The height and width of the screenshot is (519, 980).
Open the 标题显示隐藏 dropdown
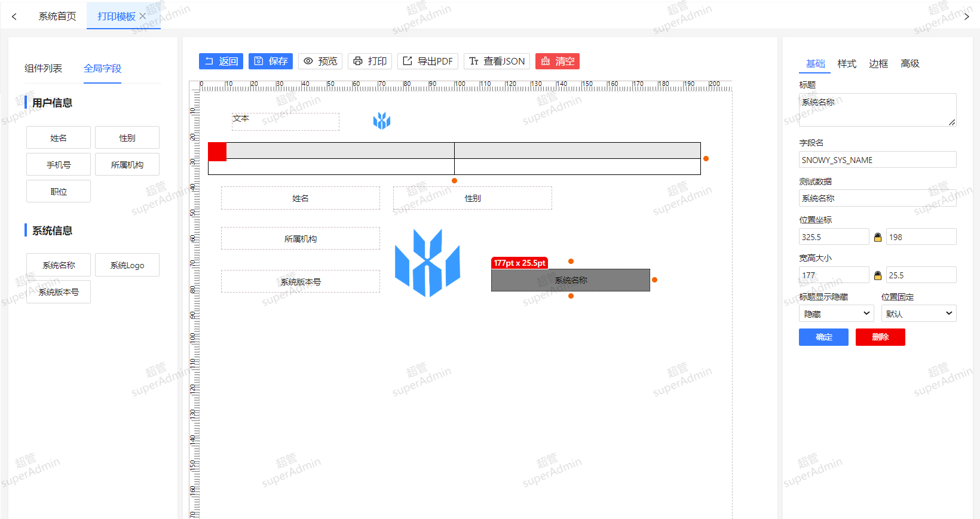coord(836,314)
